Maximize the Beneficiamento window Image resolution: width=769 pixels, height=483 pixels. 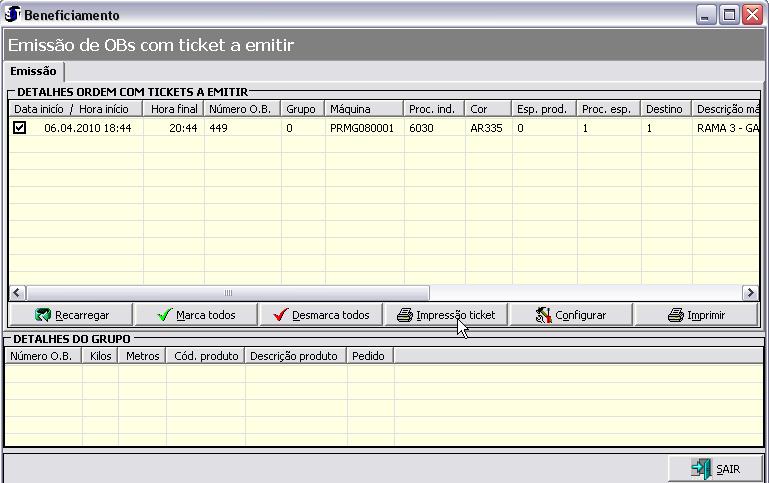pyautogui.click(x=729, y=15)
